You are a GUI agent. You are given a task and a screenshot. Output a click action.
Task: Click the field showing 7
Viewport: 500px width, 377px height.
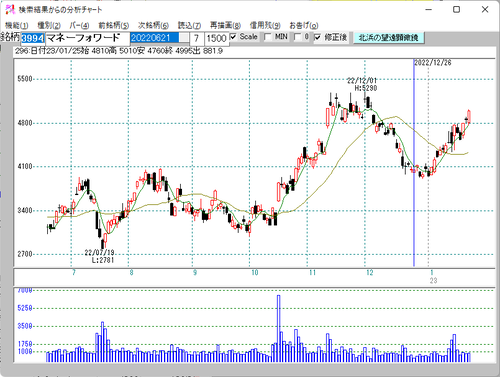pyautogui.click(x=196, y=38)
